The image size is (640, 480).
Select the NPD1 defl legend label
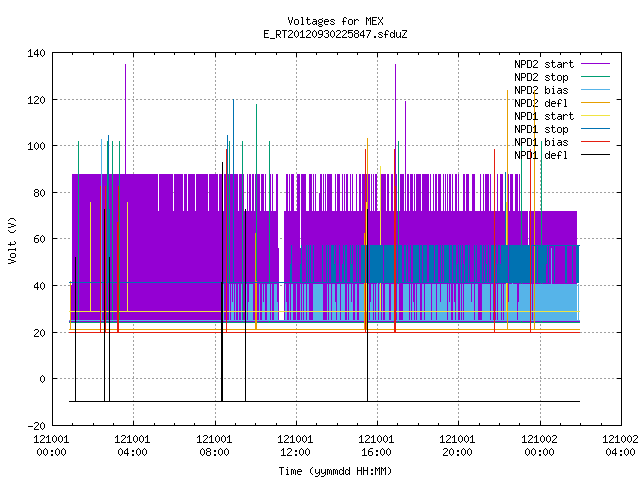tap(541, 156)
